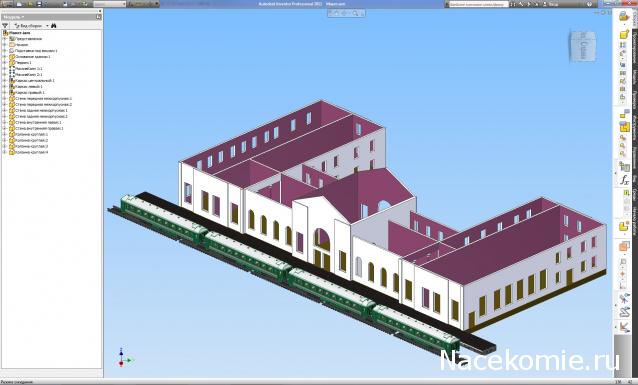This screenshot has height=385, width=638.
Task: Open the fx Parameters tool
Action: coord(624,180)
